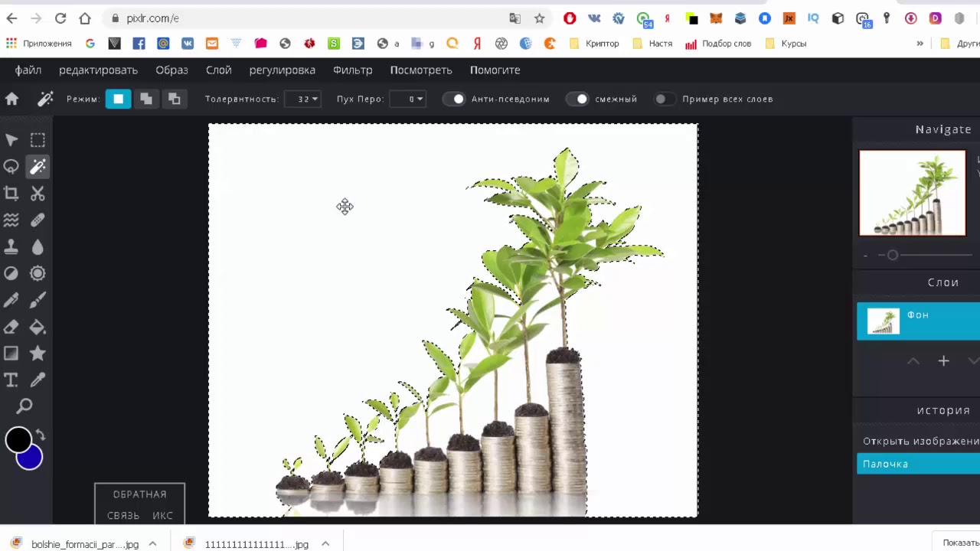Select the Liquify waves tool
This screenshot has height=551, width=980.
click(11, 220)
